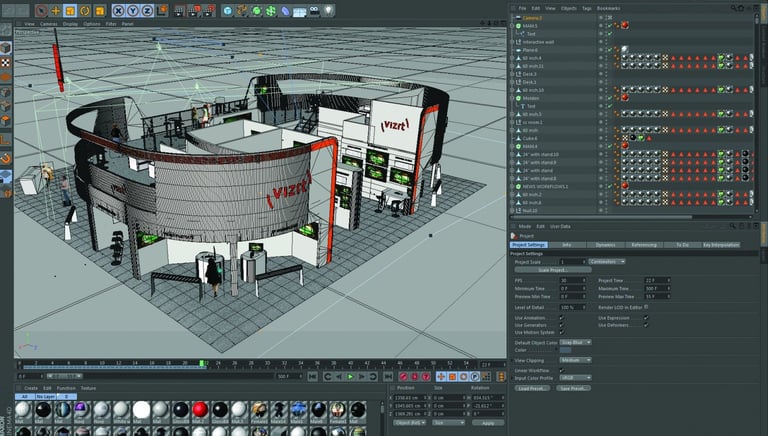Click the green timeline playhead marker
This screenshot has width=768, height=436.
(x=201, y=363)
